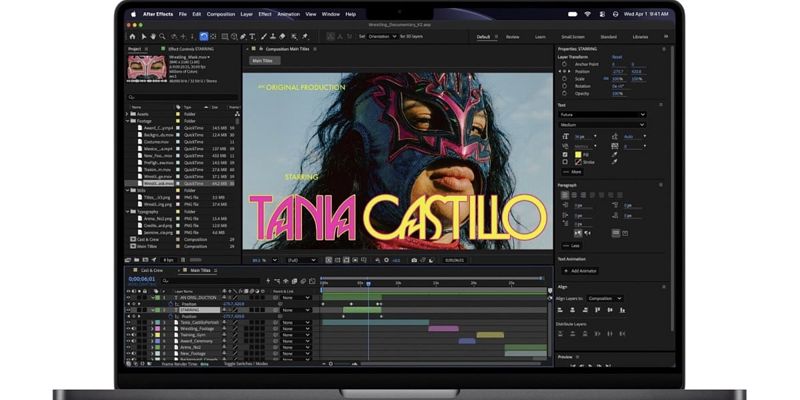Open the Align Layers to Composition dropdown
800x400 pixels.
click(x=605, y=298)
